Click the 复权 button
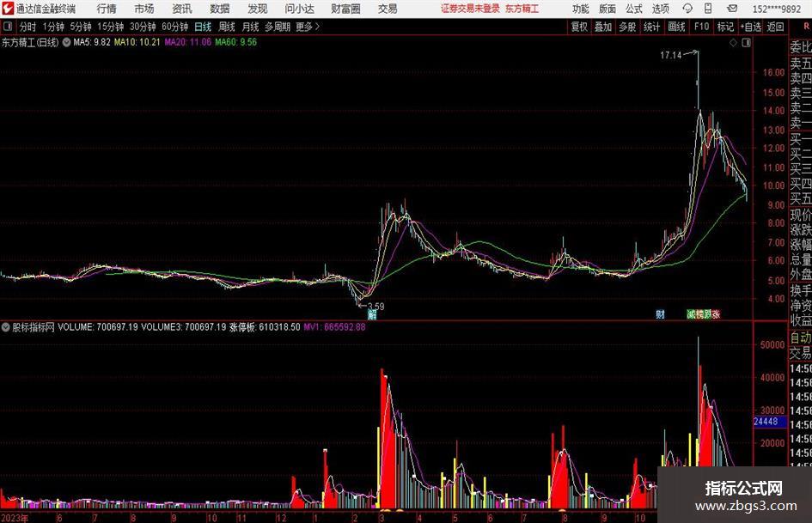 pyautogui.click(x=579, y=27)
